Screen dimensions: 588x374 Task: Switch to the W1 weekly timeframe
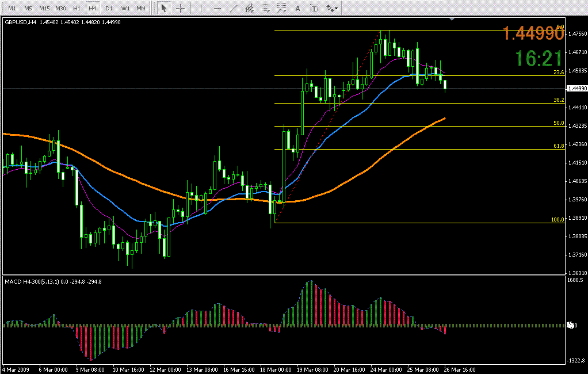[x=125, y=8]
